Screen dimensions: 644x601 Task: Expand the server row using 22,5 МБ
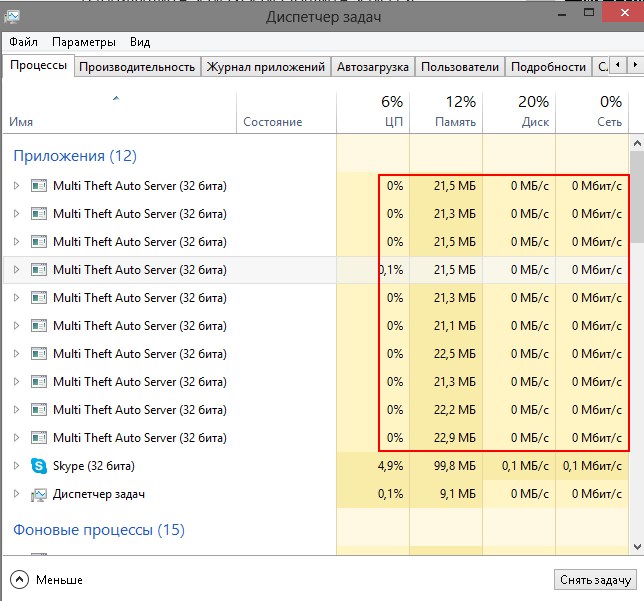[x=16, y=354]
